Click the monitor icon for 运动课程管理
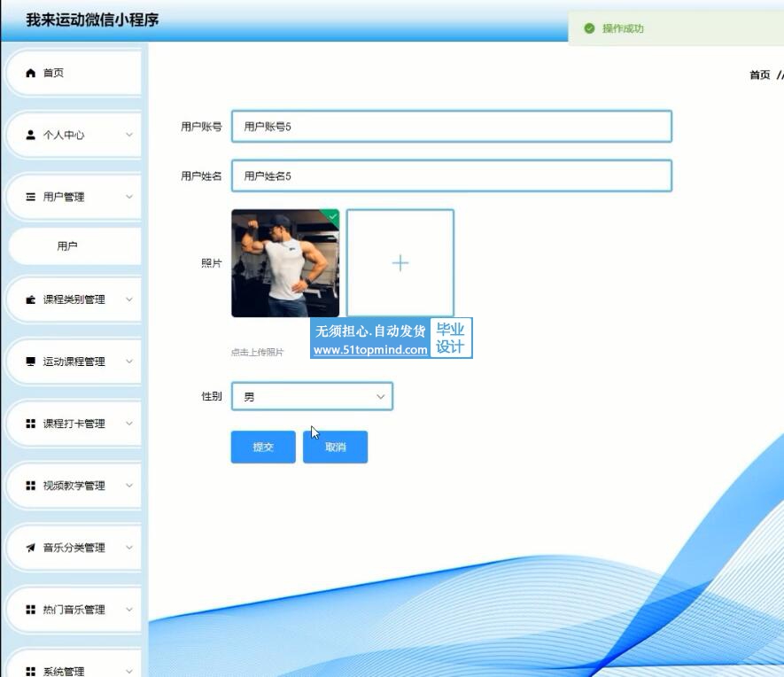Image resolution: width=784 pixels, height=677 pixels. (x=30, y=362)
